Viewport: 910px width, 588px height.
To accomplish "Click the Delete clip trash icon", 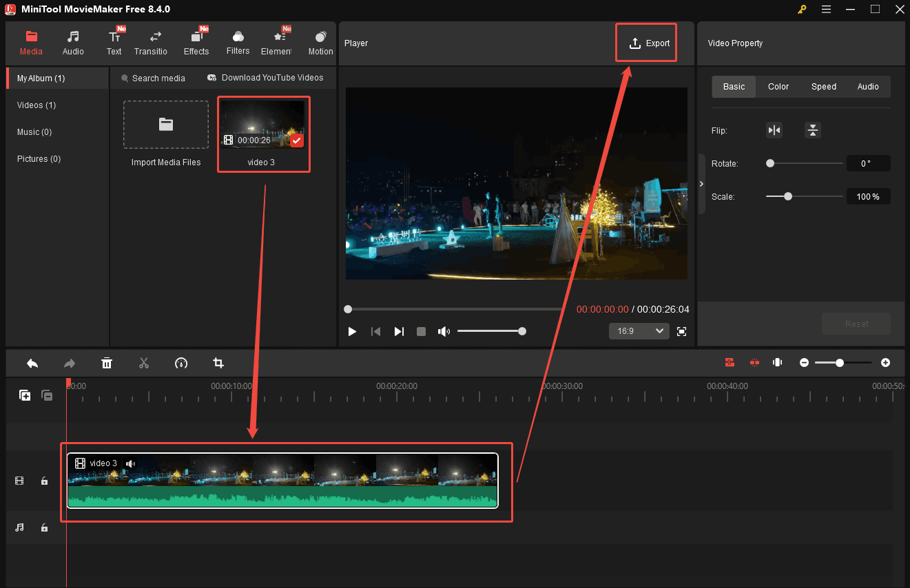I will (x=107, y=363).
